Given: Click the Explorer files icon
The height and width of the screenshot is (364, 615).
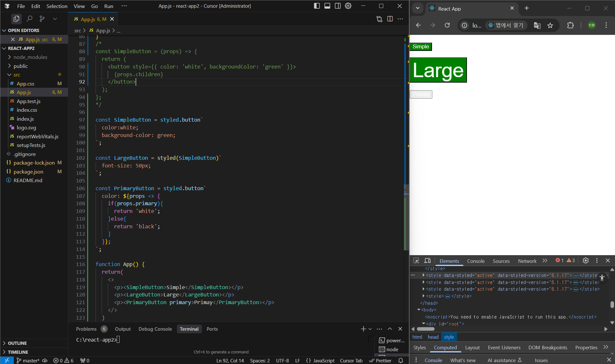Looking at the screenshot, I should point(16,19).
